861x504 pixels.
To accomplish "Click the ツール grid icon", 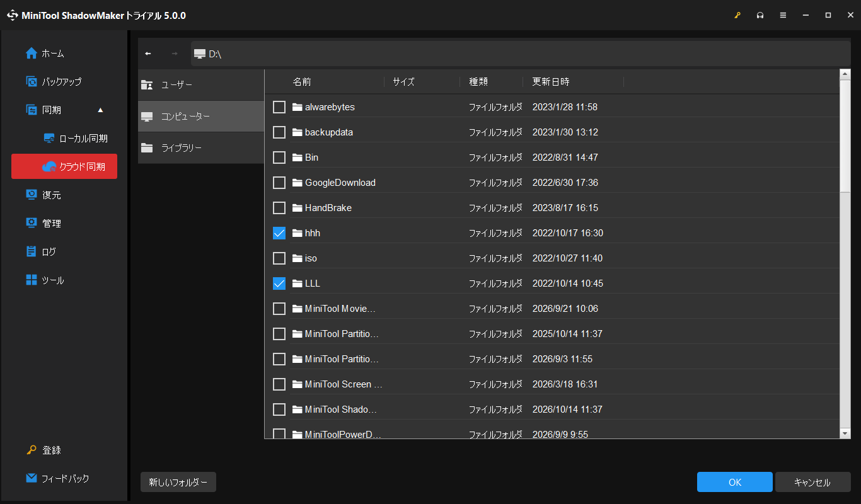I will pos(32,280).
